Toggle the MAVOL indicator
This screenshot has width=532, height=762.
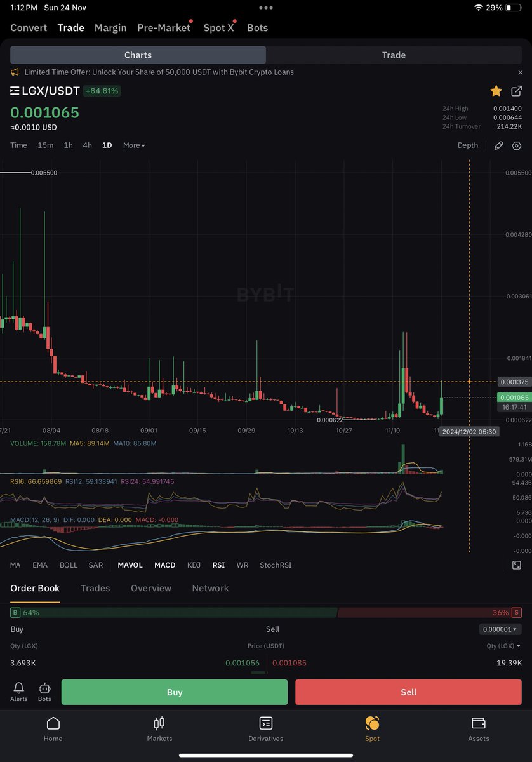click(130, 565)
